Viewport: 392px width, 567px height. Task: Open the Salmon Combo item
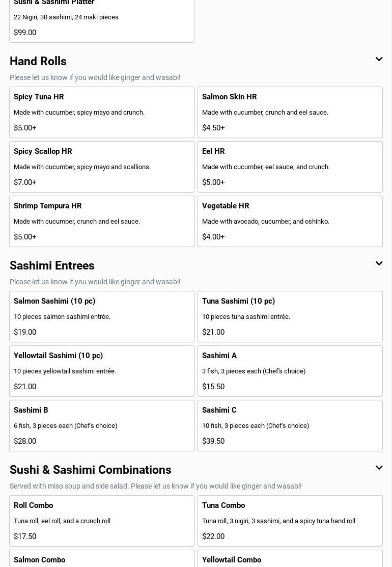[x=102, y=559]
